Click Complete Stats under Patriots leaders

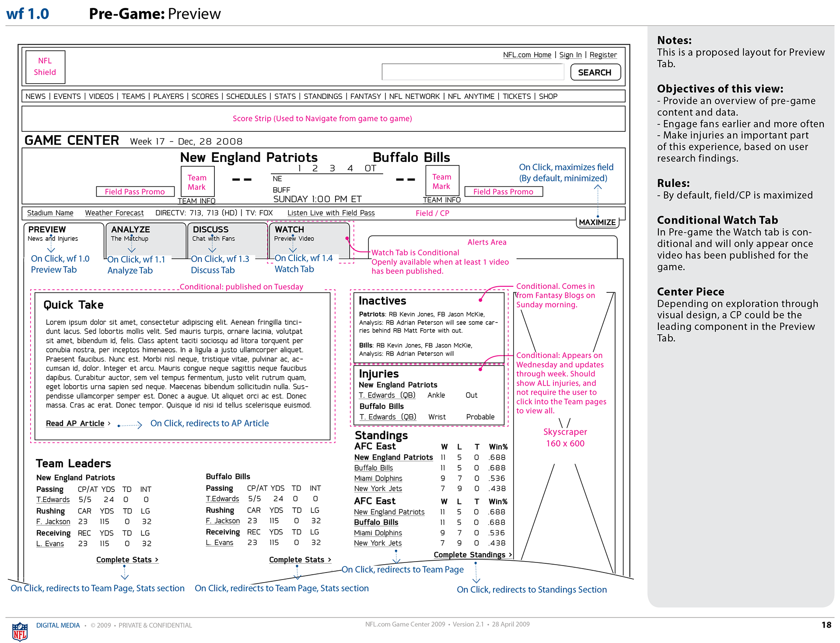127,560
